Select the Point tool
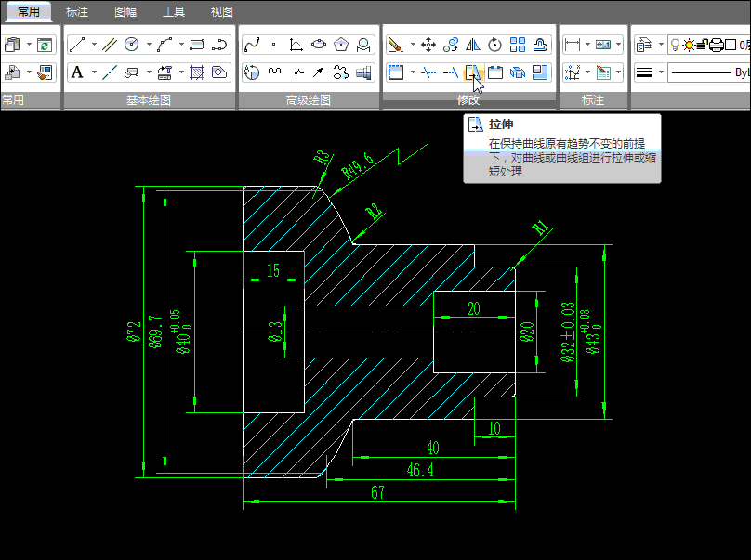 tap(274, 45)
